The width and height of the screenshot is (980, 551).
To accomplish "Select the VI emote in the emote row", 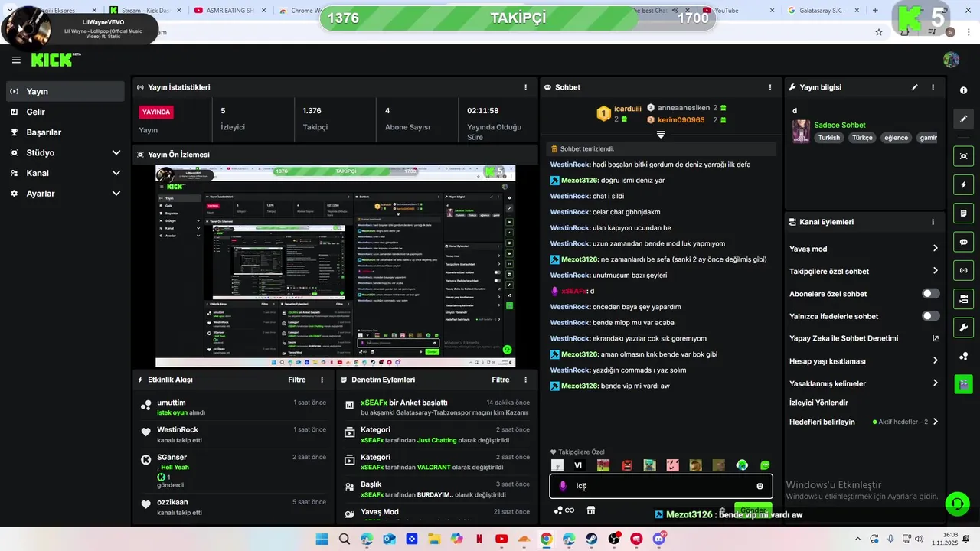I will click(578, 465).
